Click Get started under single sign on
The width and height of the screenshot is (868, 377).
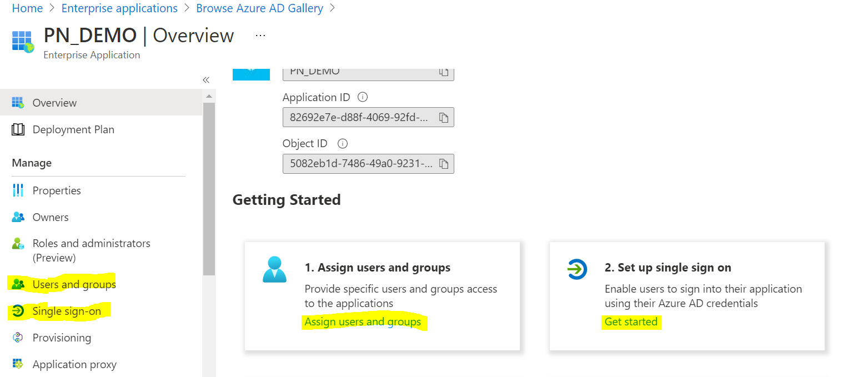(631, 322)
